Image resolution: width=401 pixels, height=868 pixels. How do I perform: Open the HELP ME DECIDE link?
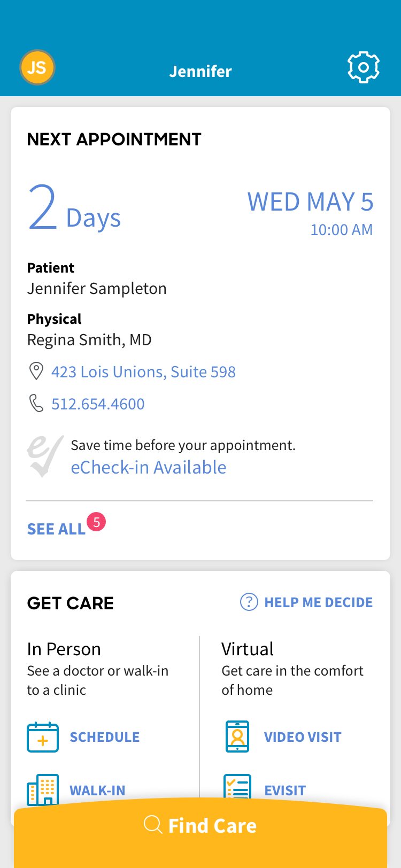pos(319,602)
